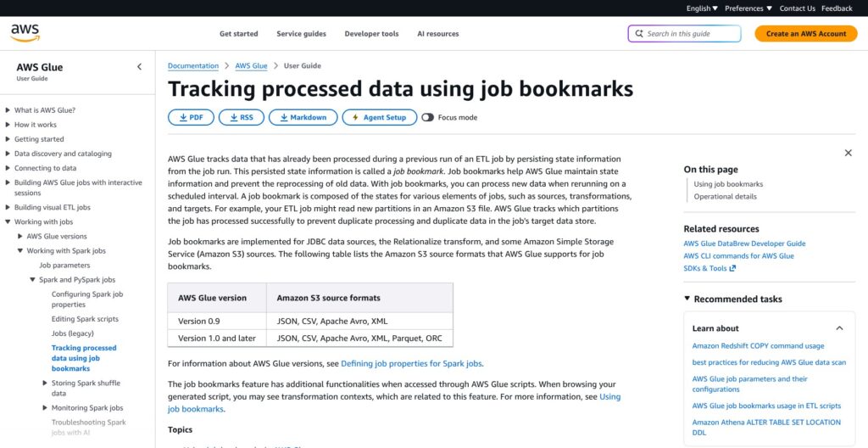Go to Documentation breadcrumb
The width and height of the screenshot is (868, 448).
193,65
